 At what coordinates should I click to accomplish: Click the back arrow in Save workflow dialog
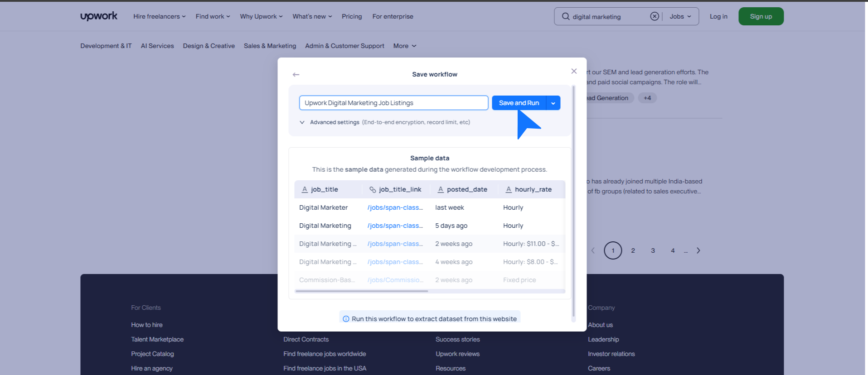296,75
